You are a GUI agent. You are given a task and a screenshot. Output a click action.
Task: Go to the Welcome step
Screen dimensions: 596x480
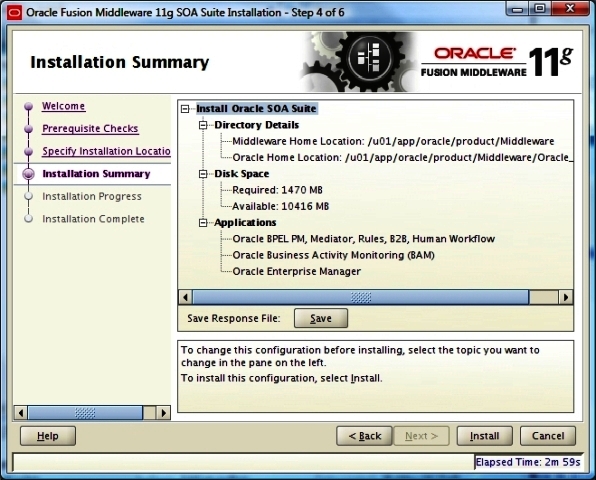(x=63, y=106)
